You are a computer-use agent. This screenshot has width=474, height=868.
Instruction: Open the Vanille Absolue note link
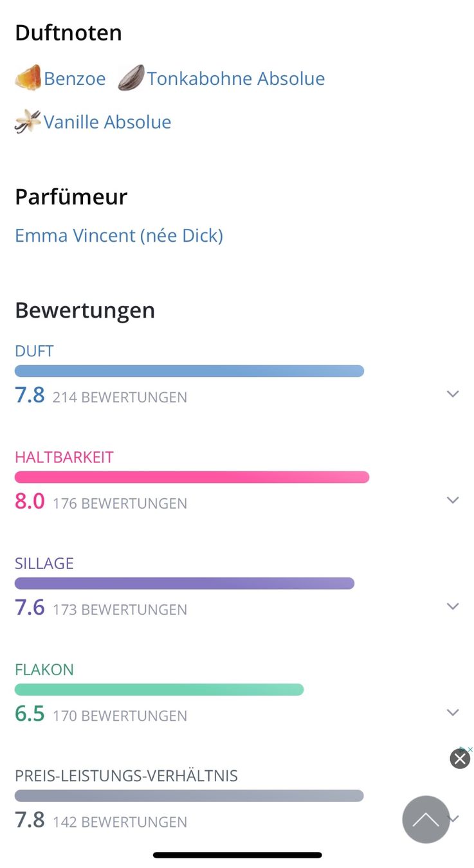click(107, 122)
